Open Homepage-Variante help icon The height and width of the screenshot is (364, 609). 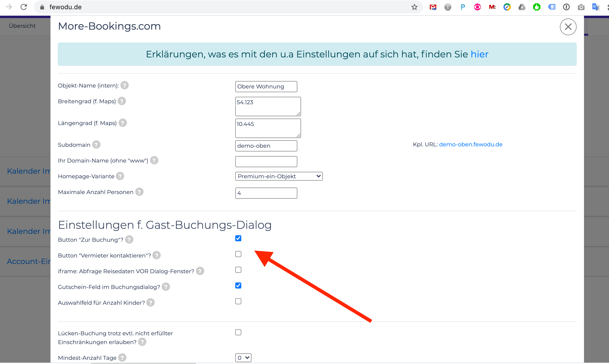coord(120,176)
